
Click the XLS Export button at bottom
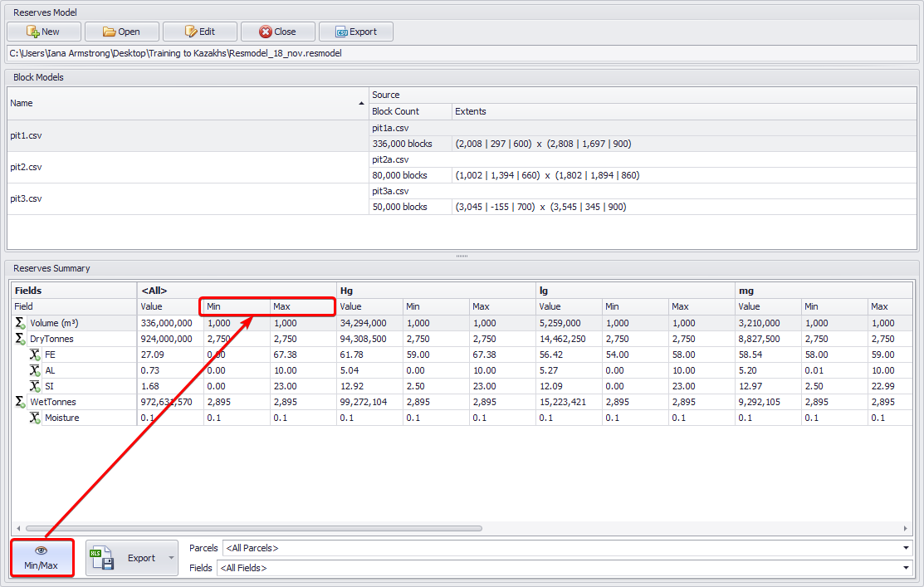pos(125,558)
